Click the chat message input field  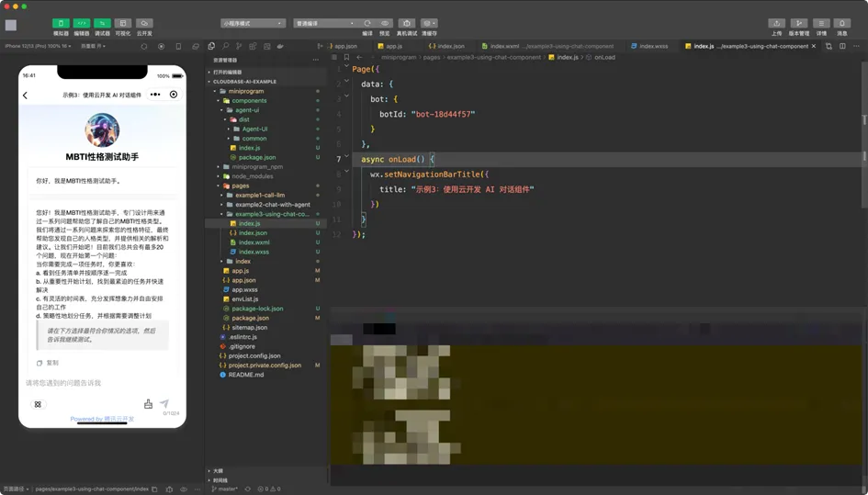click(x=102, y=383)
